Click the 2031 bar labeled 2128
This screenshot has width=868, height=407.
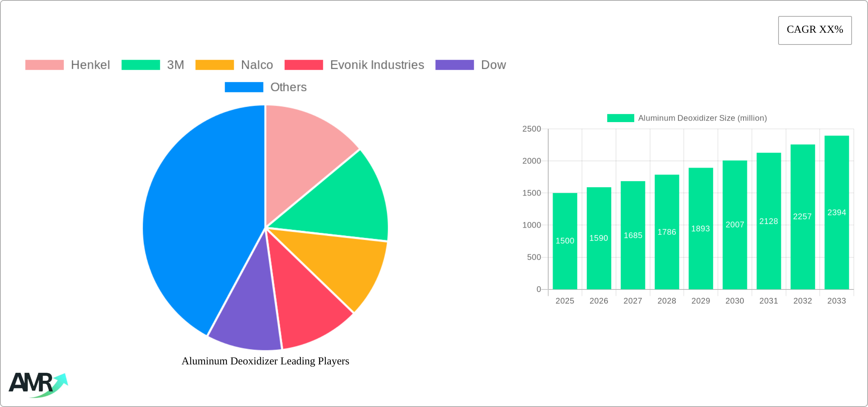tap(769, 221)
